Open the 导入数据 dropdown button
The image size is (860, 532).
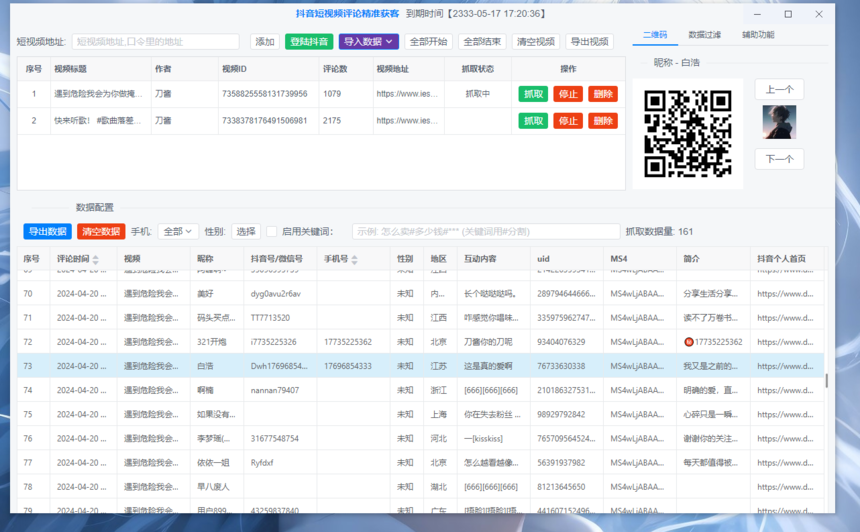[x=368, y=42]
